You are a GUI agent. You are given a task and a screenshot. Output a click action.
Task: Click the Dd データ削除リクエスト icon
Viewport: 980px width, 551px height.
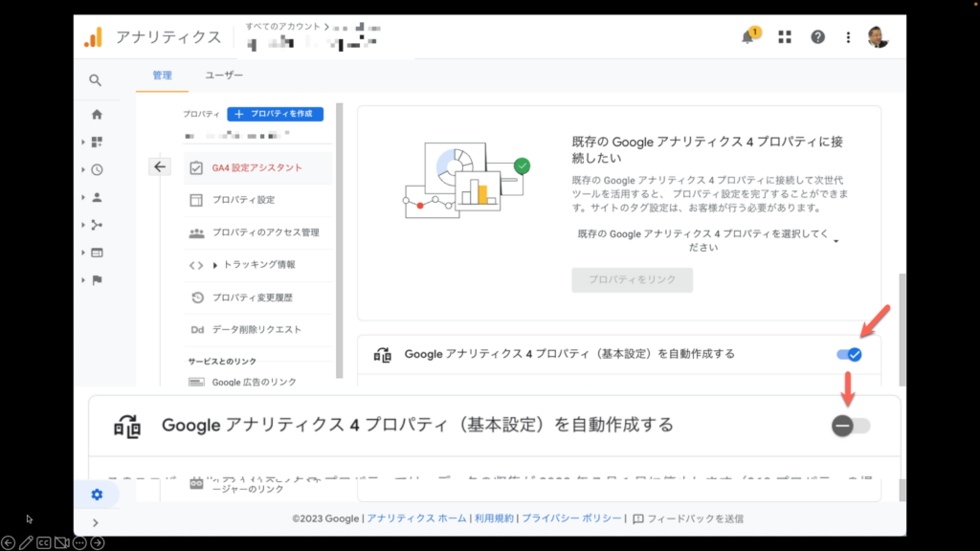coord(197,330)
